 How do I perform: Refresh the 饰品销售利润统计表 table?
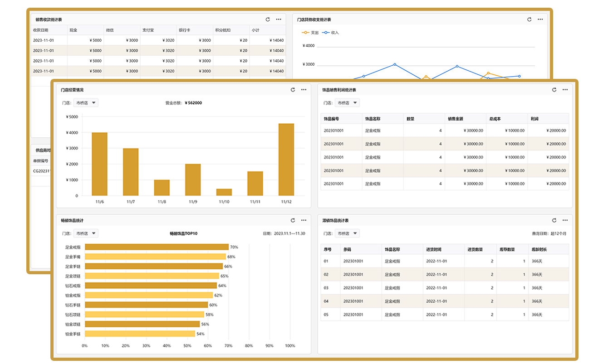click(x=554, y=90)
